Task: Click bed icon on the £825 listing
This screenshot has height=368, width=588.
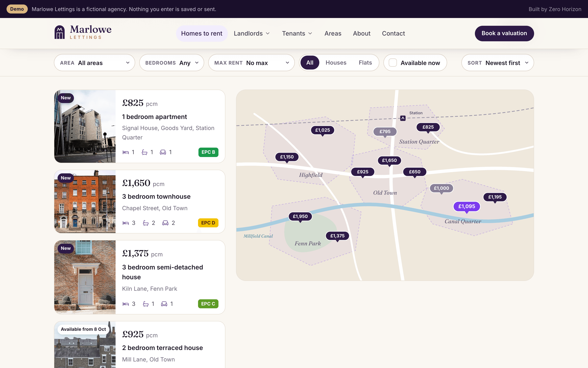Action: (x=126, y=152)
